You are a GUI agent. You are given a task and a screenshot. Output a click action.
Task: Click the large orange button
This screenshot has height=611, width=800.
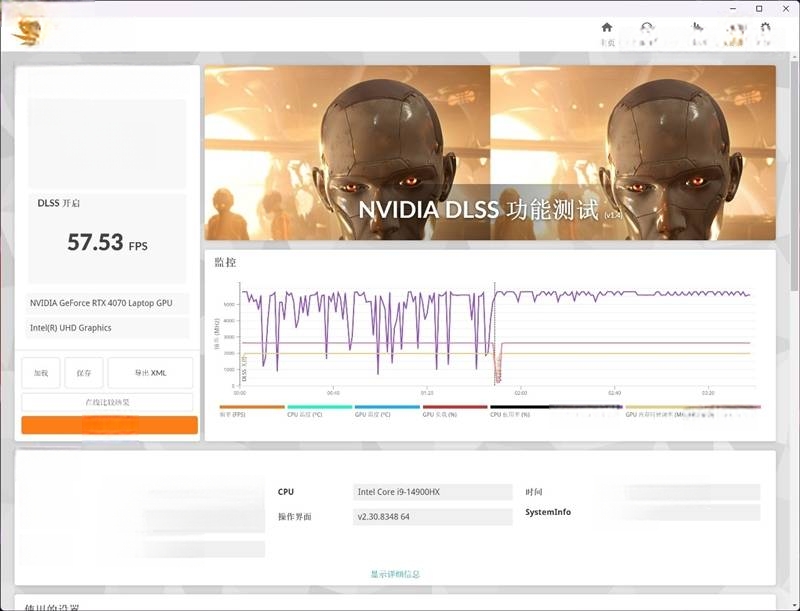[110, 425]
